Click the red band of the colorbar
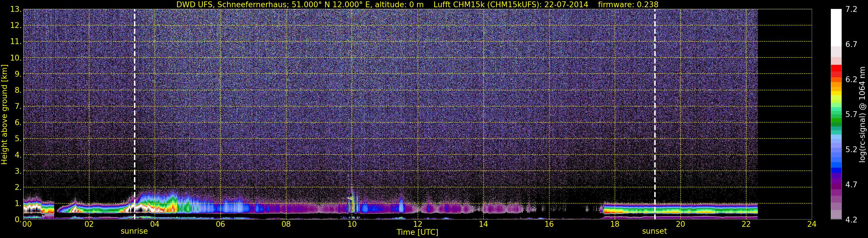Image resolution: width=868 pixels, height=238 pixels. point(836,68)
